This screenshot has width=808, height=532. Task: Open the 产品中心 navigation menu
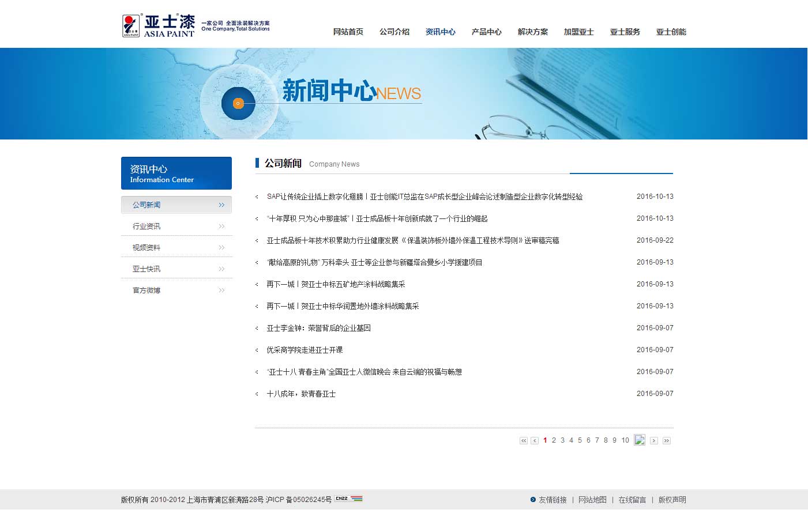tap(486, 32)
